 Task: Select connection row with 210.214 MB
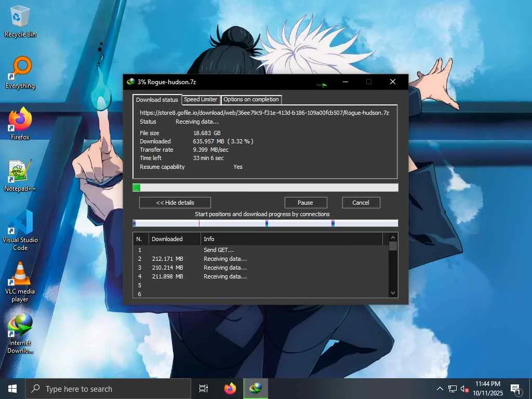click(x=261, y=268)
